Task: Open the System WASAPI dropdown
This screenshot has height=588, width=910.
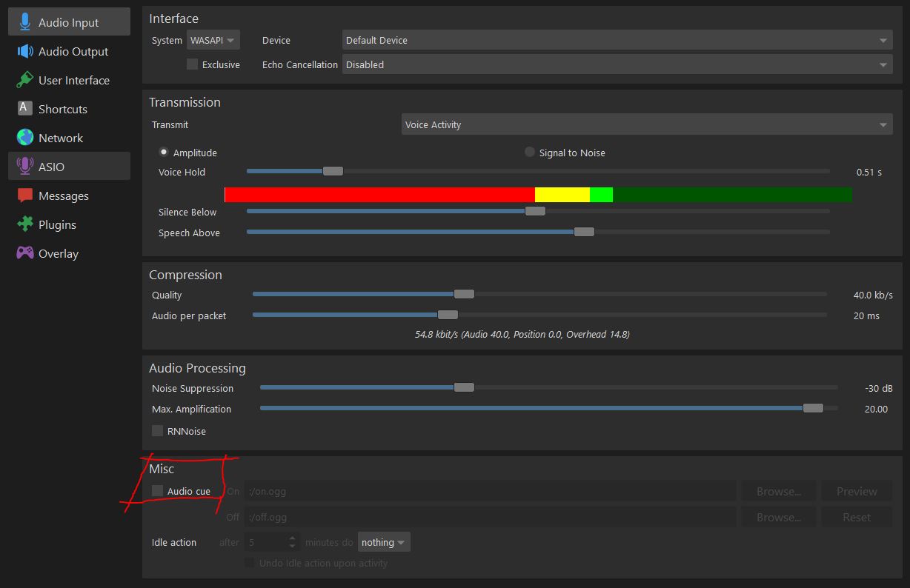Action: 213,40
